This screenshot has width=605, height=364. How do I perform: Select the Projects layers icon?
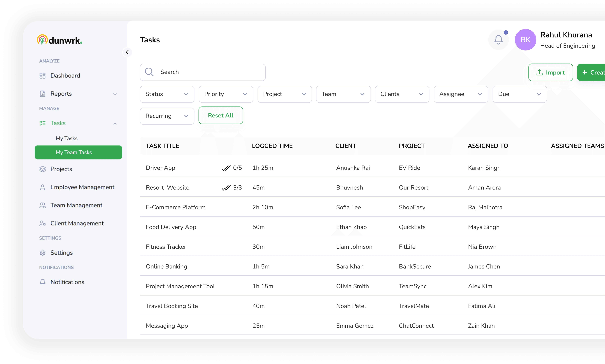pyautogui.click(x=42, y=169)
